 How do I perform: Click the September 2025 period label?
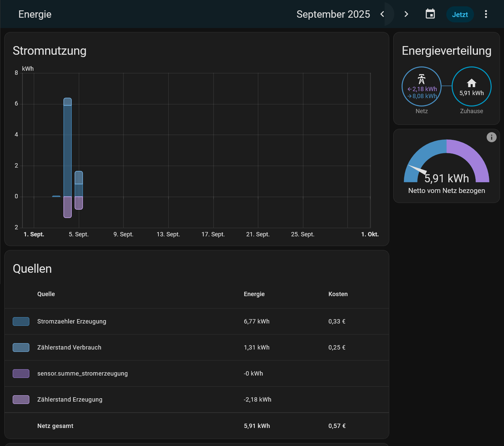click(333, 14)
